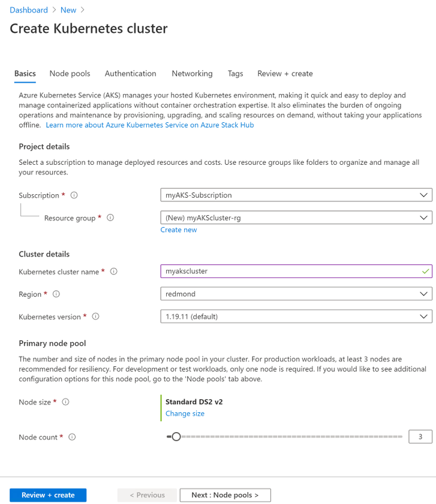Click the Primary node pool heading
This screenshot has width=436, height=504.
coord(52,343)
